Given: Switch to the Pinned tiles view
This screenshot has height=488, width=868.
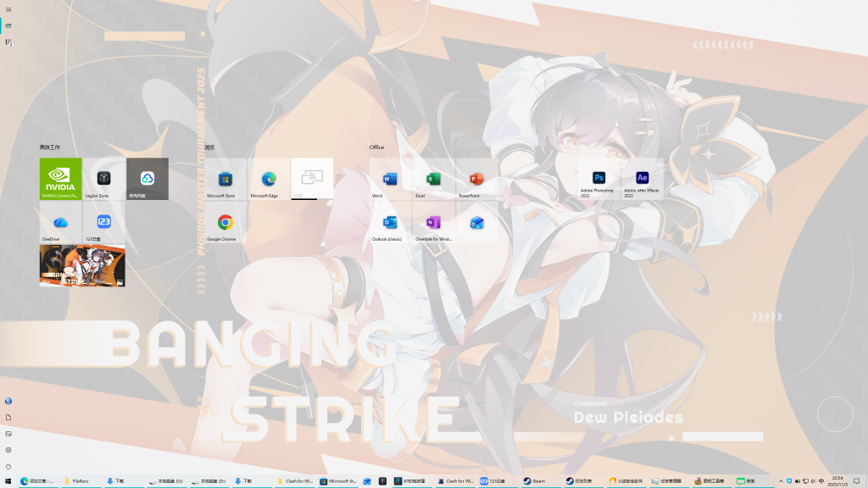Looking at the screenshot, I should tap(8, 26).
